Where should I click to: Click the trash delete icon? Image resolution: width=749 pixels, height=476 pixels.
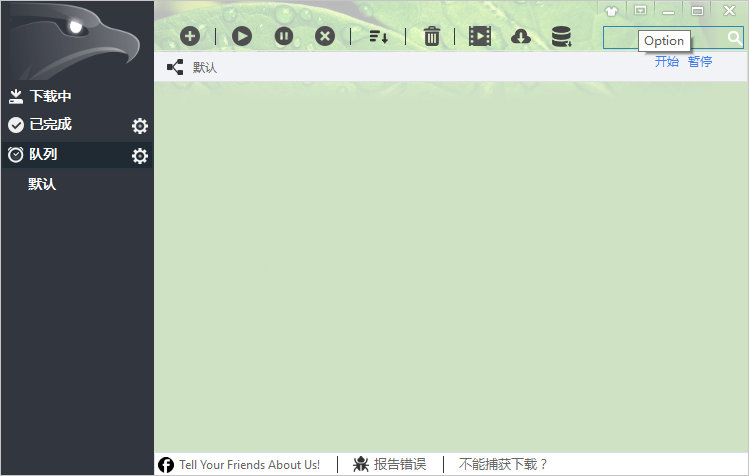point(432,37)
